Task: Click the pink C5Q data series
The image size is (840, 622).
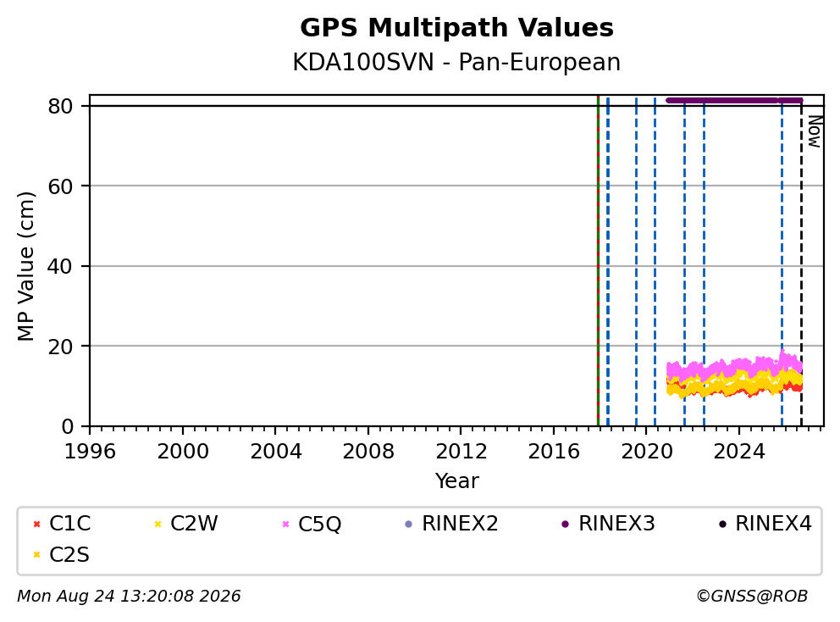Action: click(734, 366)
